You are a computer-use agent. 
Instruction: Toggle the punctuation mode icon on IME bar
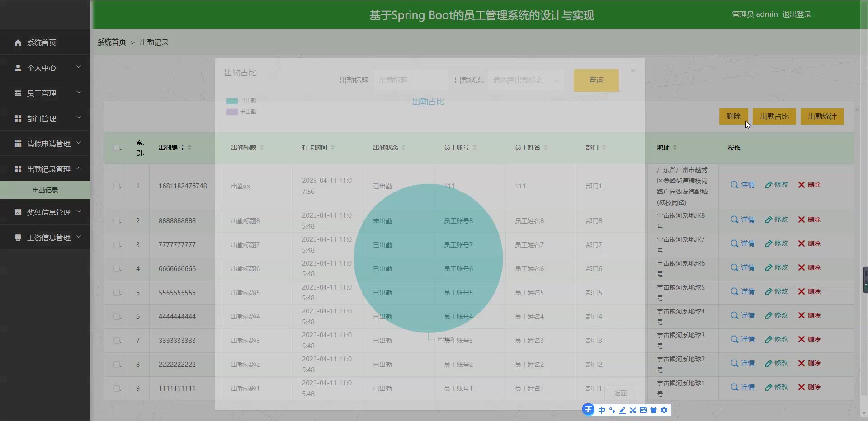pos(612,410)
